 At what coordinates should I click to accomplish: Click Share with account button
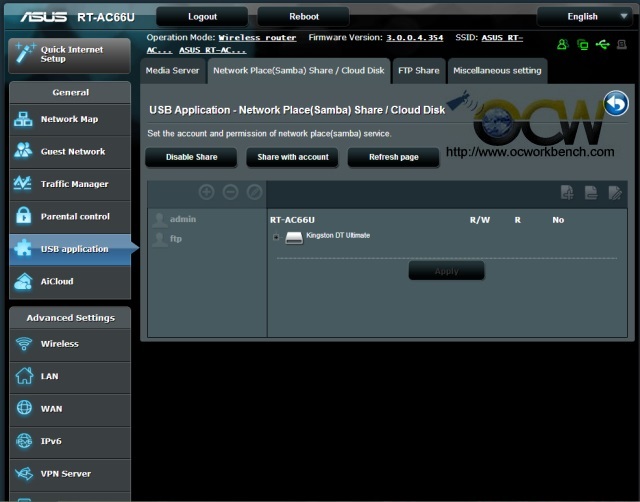(x=293, y=157)
